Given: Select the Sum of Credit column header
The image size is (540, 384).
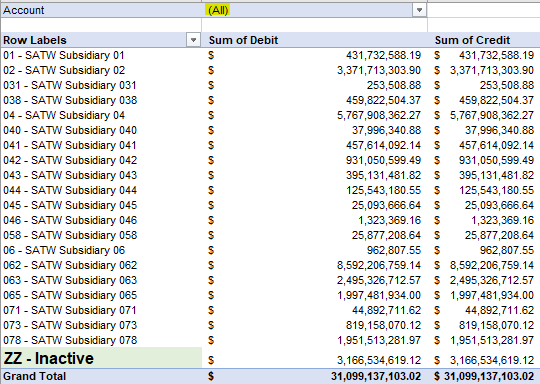Looking at the screenshot, I should tap(472, 40).
